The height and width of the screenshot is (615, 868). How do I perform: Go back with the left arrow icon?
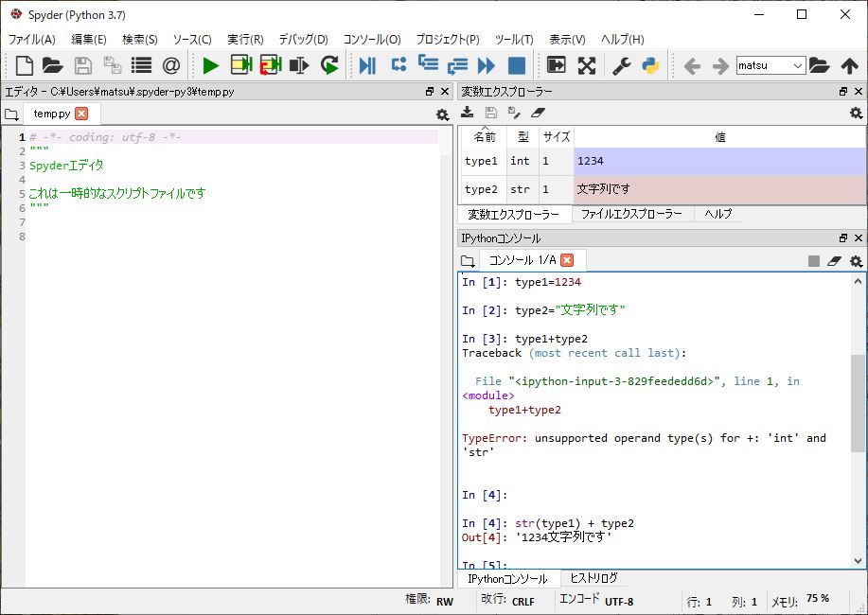point(692,66)
